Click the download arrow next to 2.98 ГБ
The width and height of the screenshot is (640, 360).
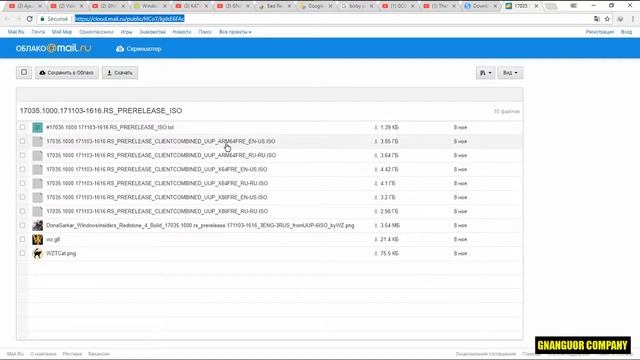pos(376,211)
